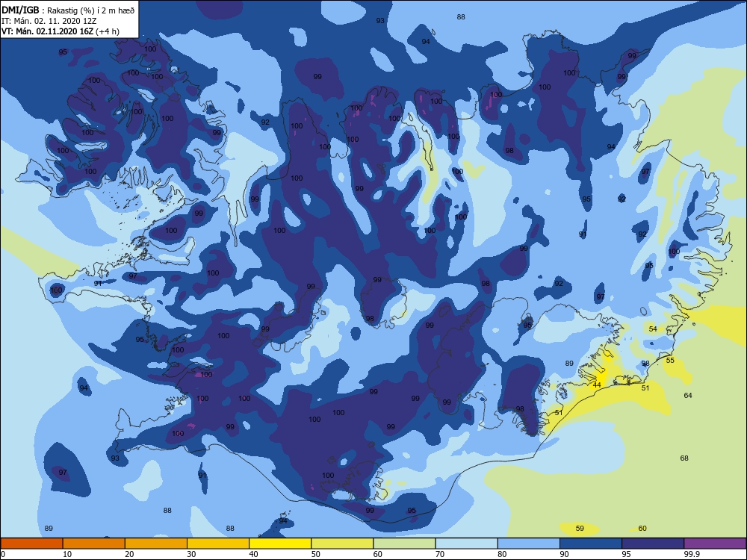
Task: Click the map humidity value '68'
Action: click(x=684, y=458)
